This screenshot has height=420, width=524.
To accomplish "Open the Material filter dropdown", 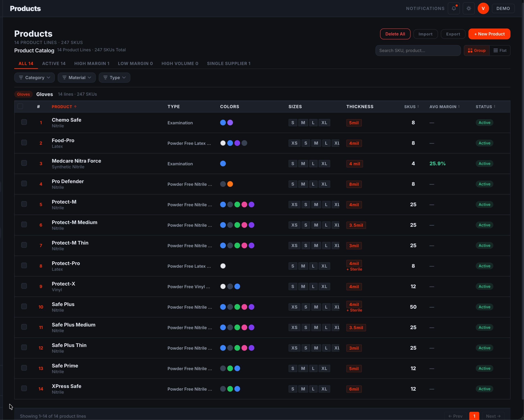I will 77,78.
